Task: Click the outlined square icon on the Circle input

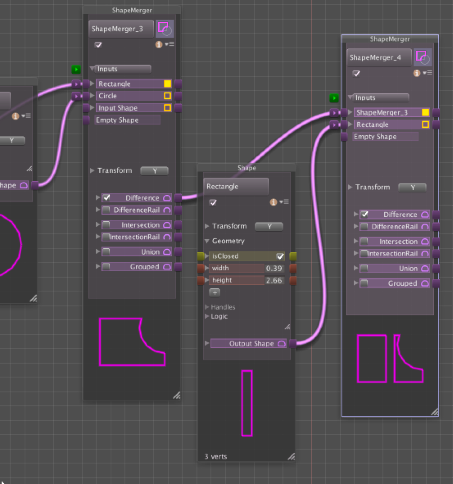Action: 168,96
